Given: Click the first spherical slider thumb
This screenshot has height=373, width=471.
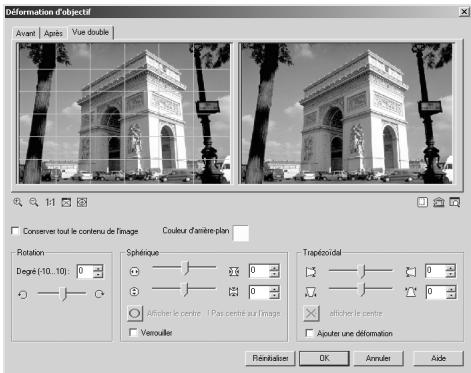Looking at the screenshot, I should pos(186,268).
